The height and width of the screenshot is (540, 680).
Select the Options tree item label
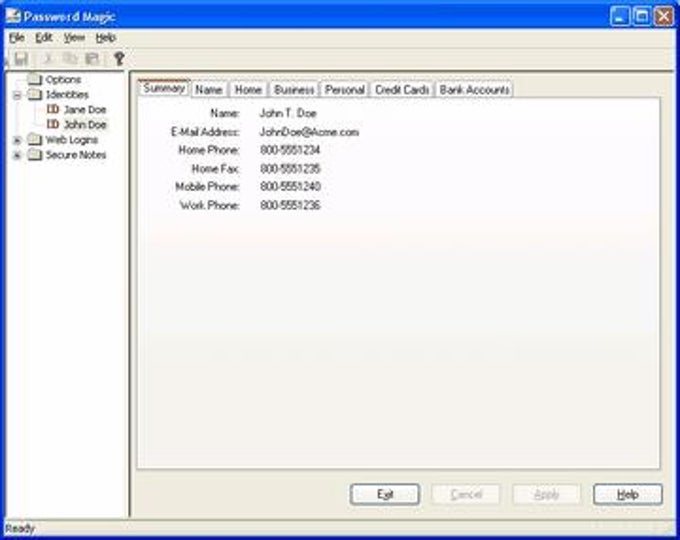coord(63,79)
